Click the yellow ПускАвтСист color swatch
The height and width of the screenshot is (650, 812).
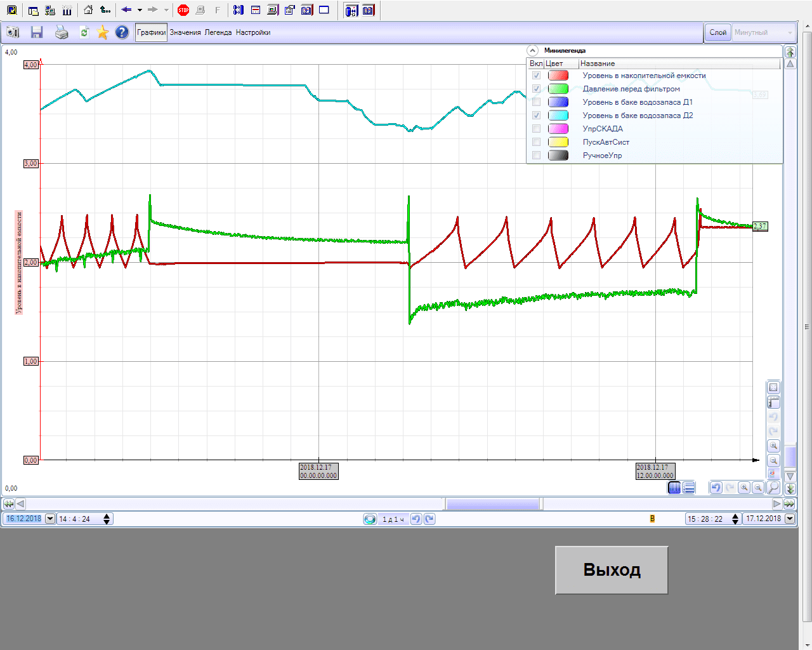coord(558,142)
